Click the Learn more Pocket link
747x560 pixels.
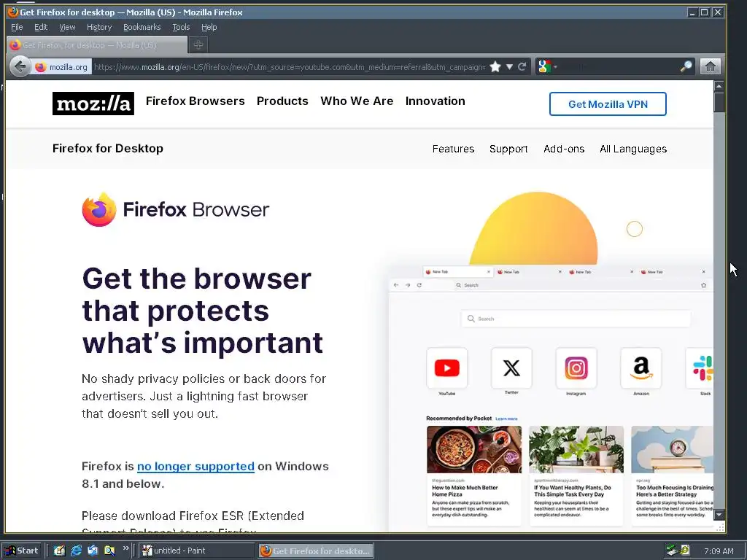click(x=506, y=419)
